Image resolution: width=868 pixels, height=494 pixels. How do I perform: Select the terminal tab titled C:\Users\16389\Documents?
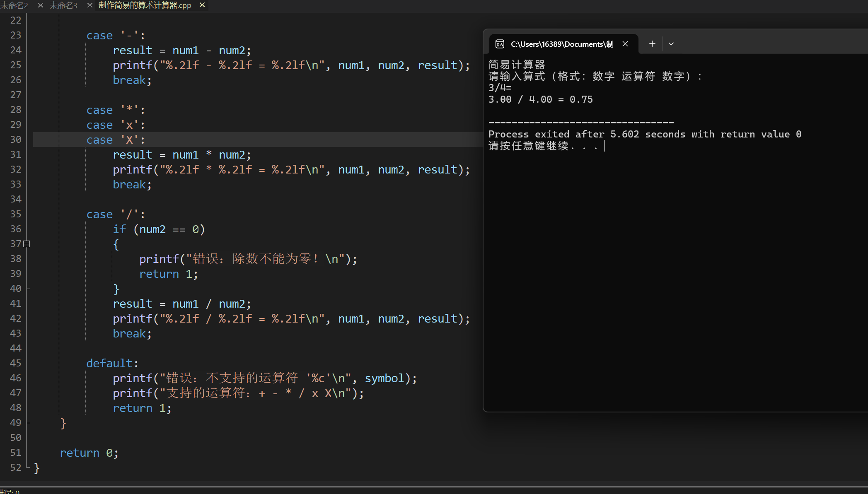(561, 44)
